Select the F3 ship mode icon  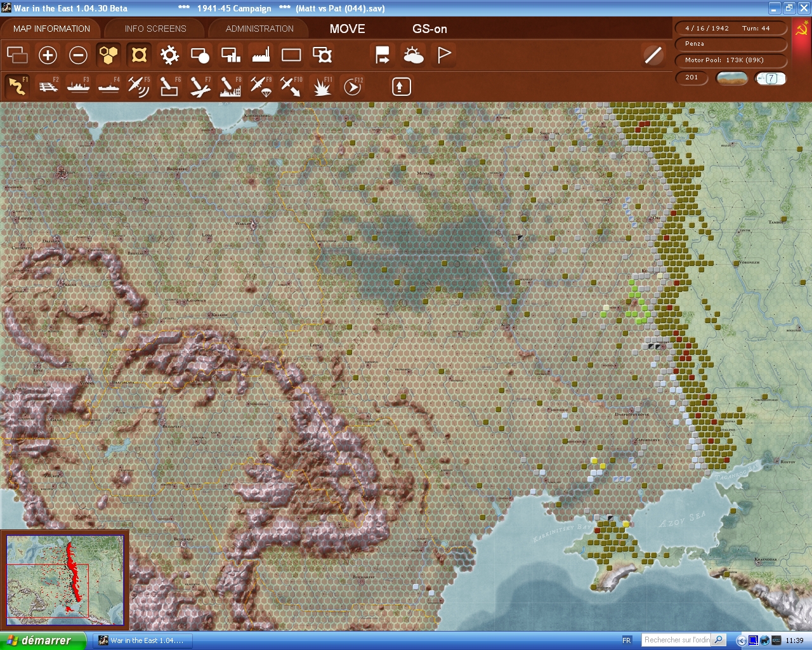pyautogui.click(x=78, y=86)
